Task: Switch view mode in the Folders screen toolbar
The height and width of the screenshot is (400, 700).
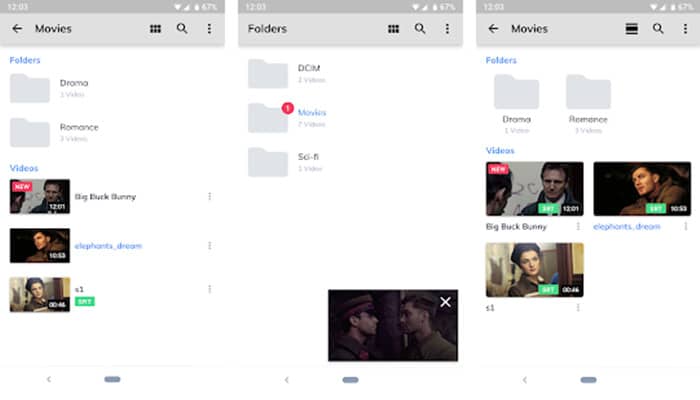Action: 393,29
